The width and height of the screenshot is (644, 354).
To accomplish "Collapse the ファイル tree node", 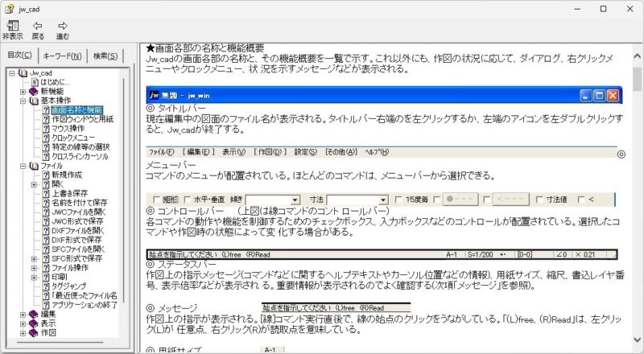I will 23,166.
